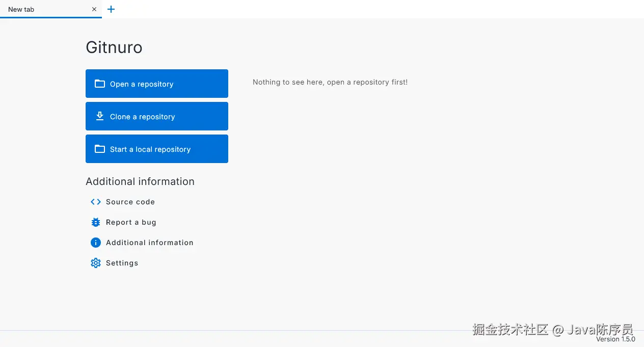Click the Version 1.5.0 label
The width and height of the screenshot is (644, 347).
click(x=615, y=339)
